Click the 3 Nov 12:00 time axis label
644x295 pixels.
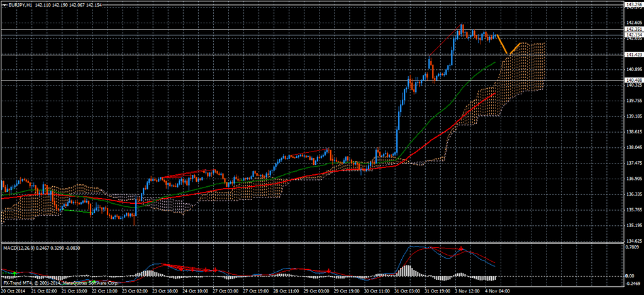[x=467, y=291]
